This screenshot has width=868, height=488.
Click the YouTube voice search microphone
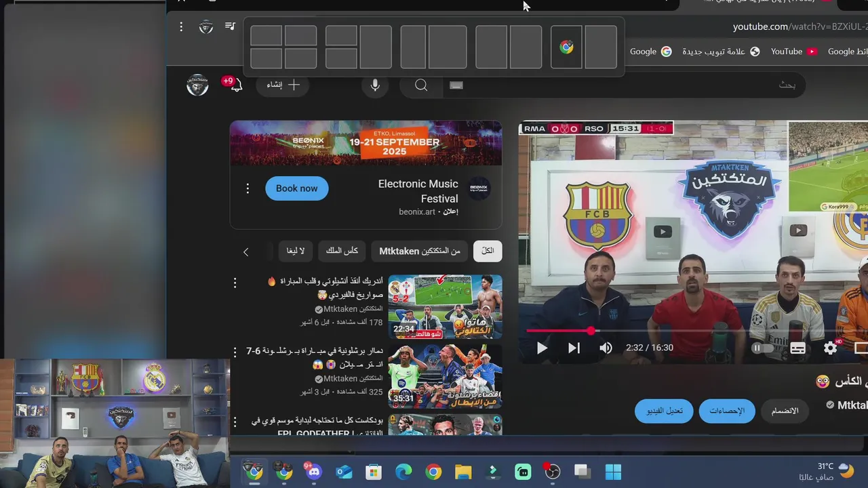(x=375, y=85)
